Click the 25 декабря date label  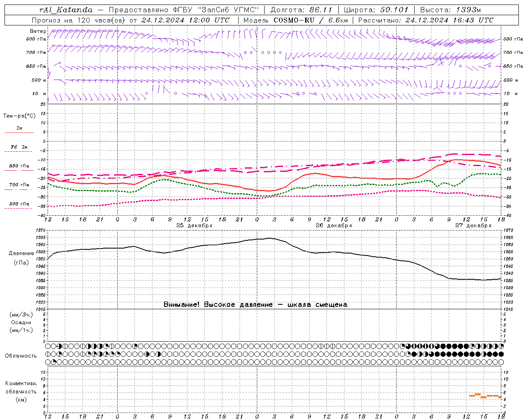click(194, 226)
